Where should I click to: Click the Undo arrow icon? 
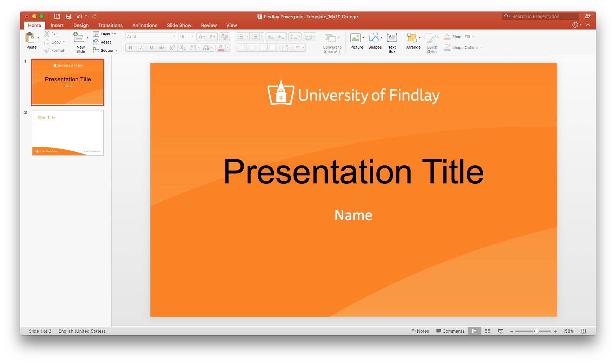(79, 16)
